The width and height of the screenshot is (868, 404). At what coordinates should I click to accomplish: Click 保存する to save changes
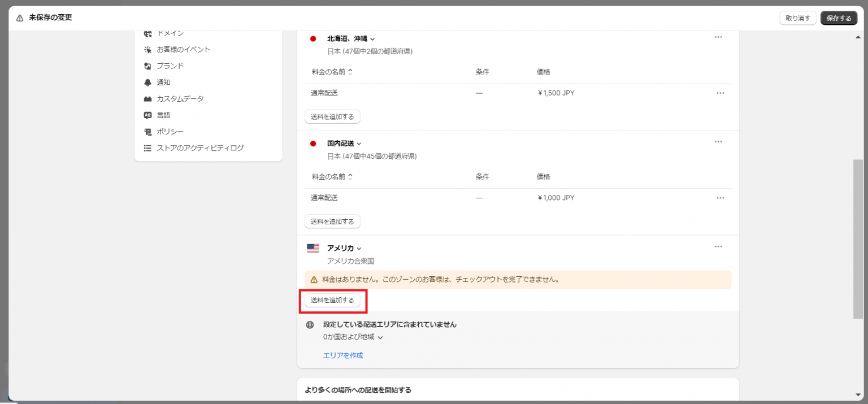[x=839, y=18]
